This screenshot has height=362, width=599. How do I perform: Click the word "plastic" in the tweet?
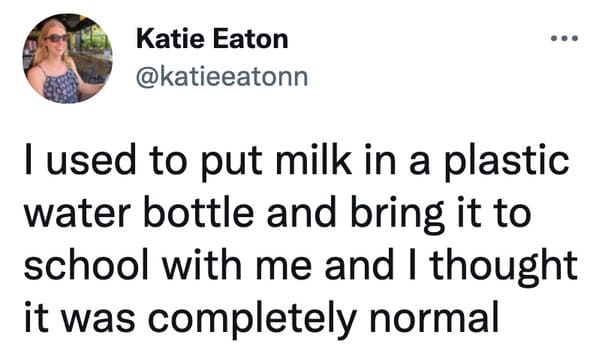click(507, 162)
